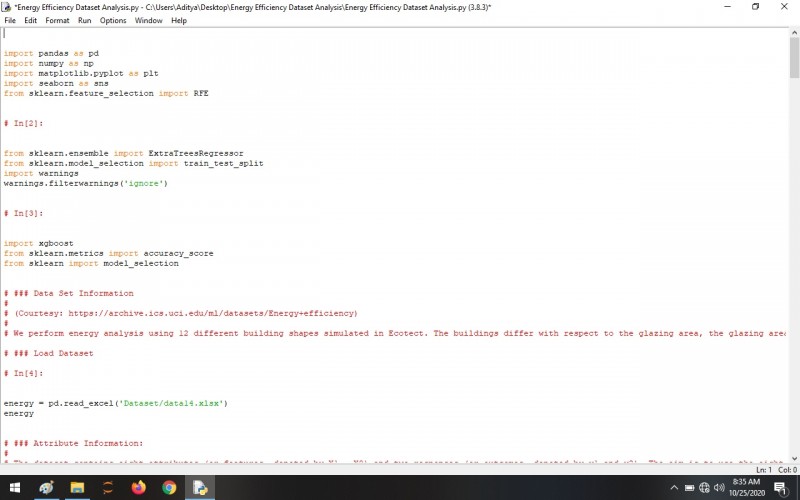Launch Google Chrome from the taskbar

tap(169, 488)
